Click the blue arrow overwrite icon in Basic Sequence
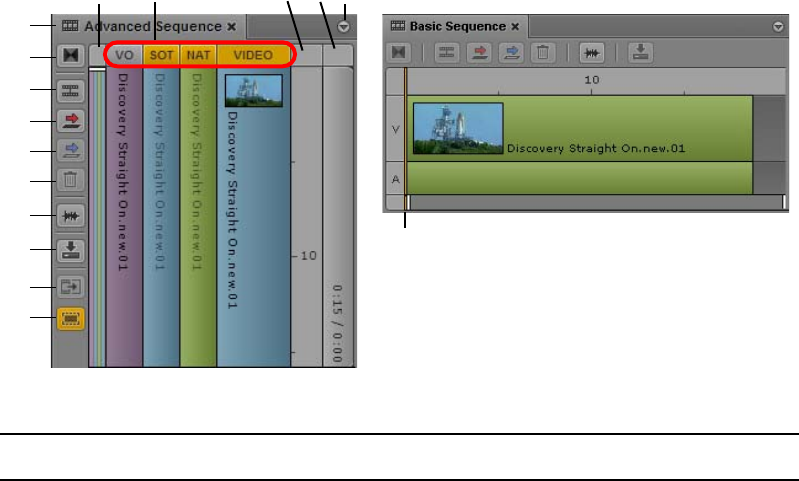 point(511,52)
